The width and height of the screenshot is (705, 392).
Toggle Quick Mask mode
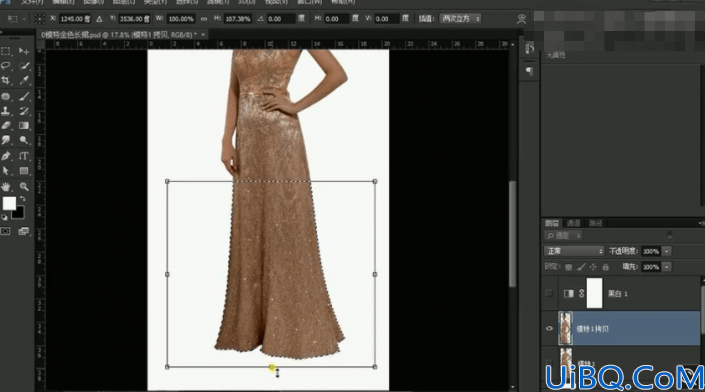pos(5,231)
